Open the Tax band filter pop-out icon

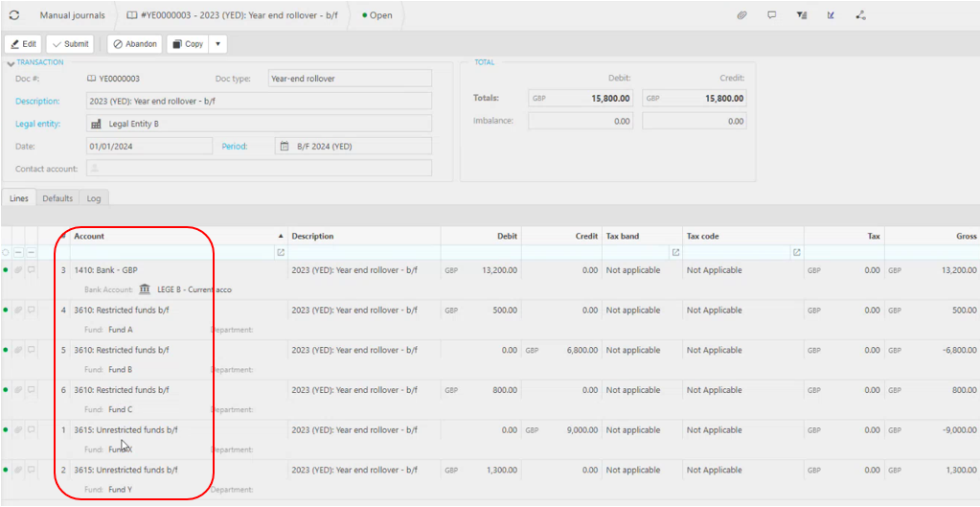675,253
